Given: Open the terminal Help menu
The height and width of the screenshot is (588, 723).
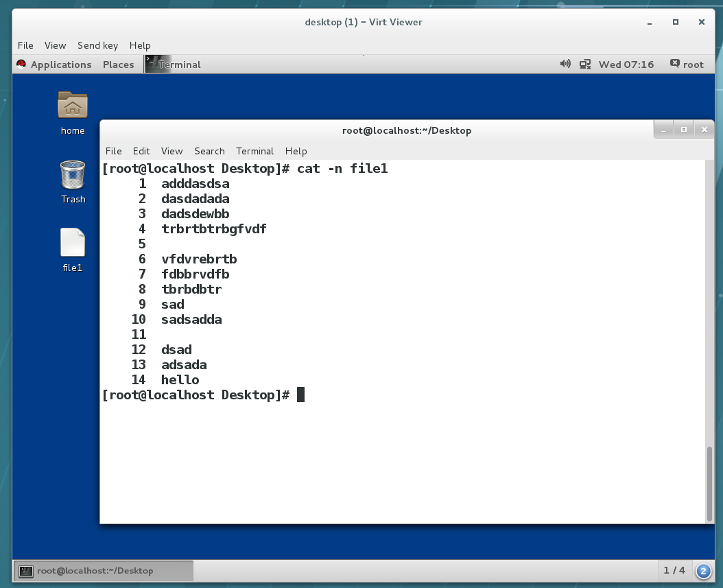Looking at the screenshot, I should pyautogui.click(x=296, y=151).
